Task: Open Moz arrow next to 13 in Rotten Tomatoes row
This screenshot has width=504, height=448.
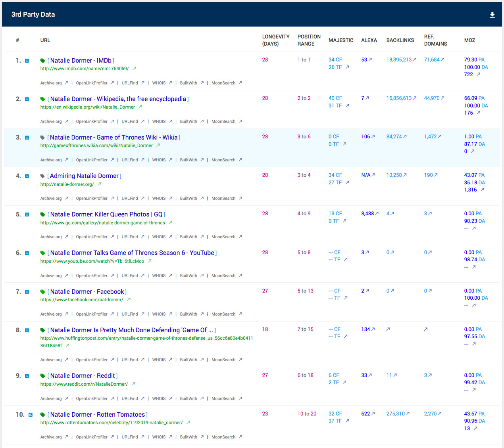Action: click(x=475, y=428)
